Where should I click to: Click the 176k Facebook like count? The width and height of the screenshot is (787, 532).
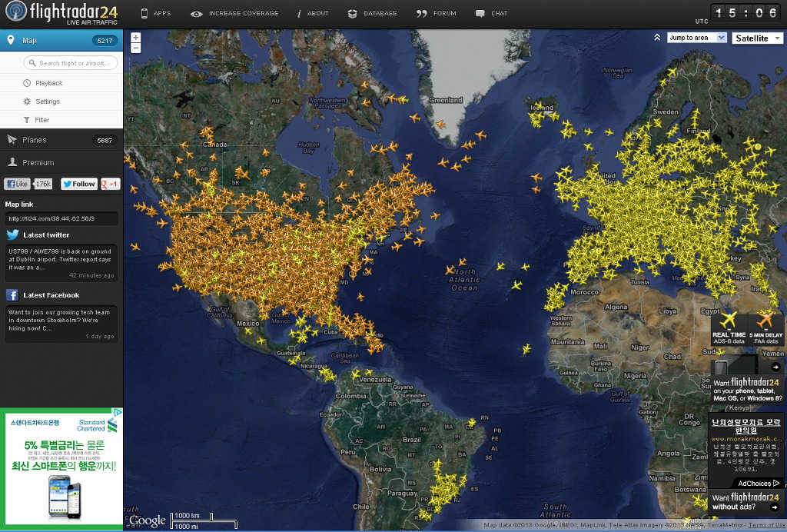pyautogui.click(x=43, y=184)
